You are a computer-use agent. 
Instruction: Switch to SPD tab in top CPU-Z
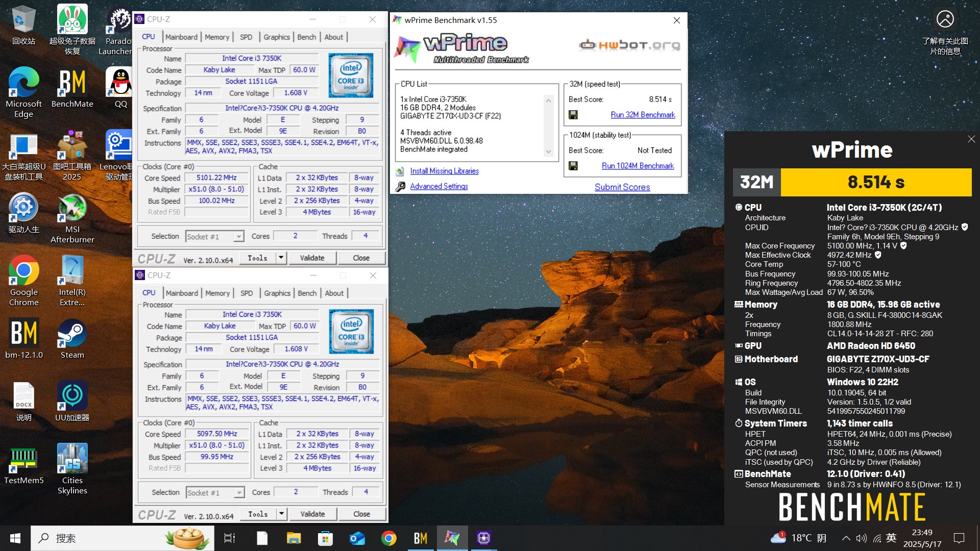click(x=246, y=37)
